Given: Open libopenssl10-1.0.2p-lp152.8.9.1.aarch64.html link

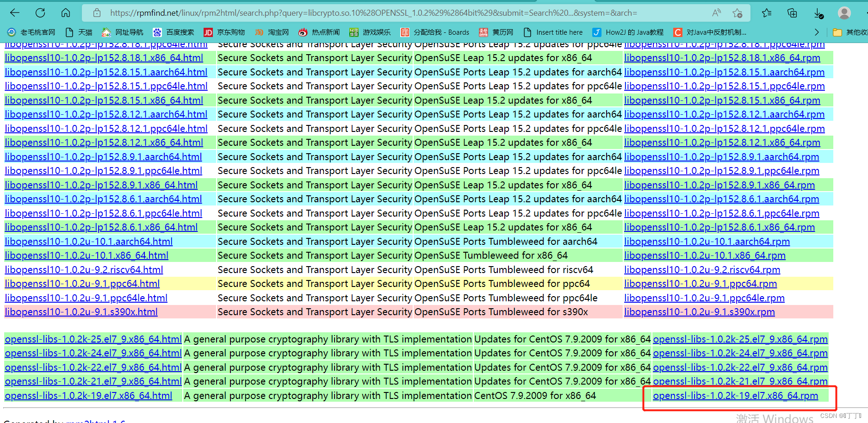Looking at the screenshot, I should [104, 157].
